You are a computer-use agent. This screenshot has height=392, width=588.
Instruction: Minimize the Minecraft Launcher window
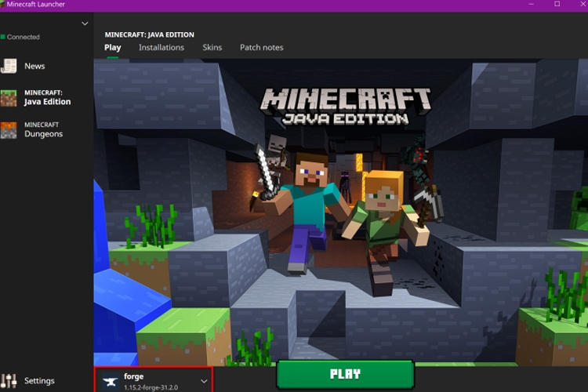click(531, 4)
